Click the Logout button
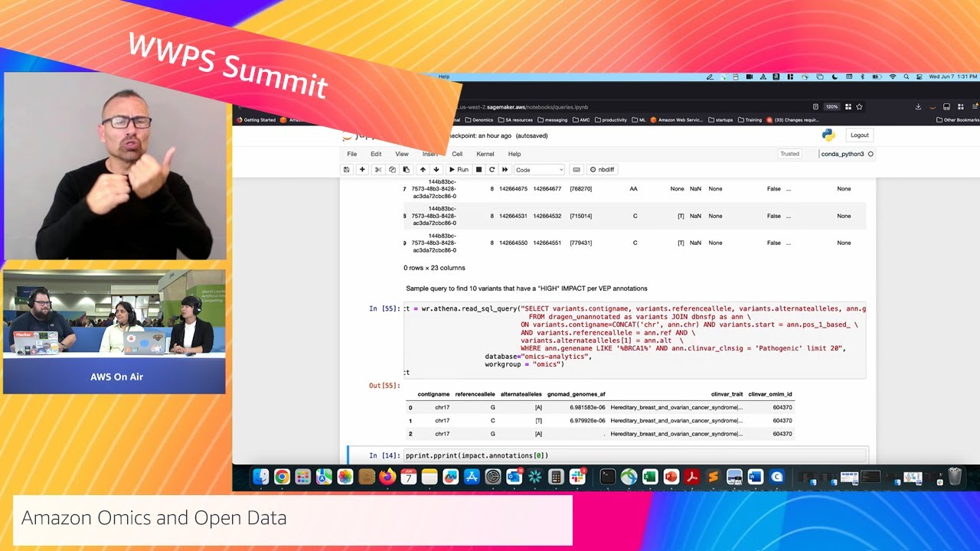The height and width of the screenshot is (551, 980). pos(859,135)
